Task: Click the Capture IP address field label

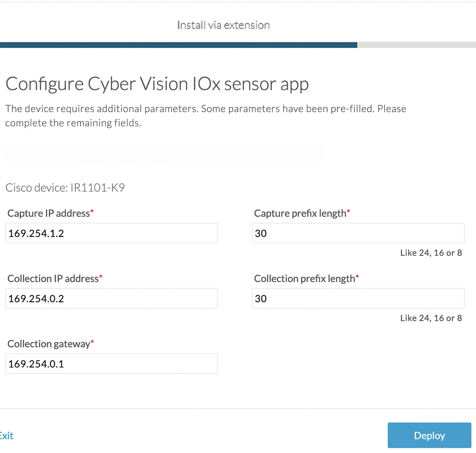Action: [x=48, y=213]
